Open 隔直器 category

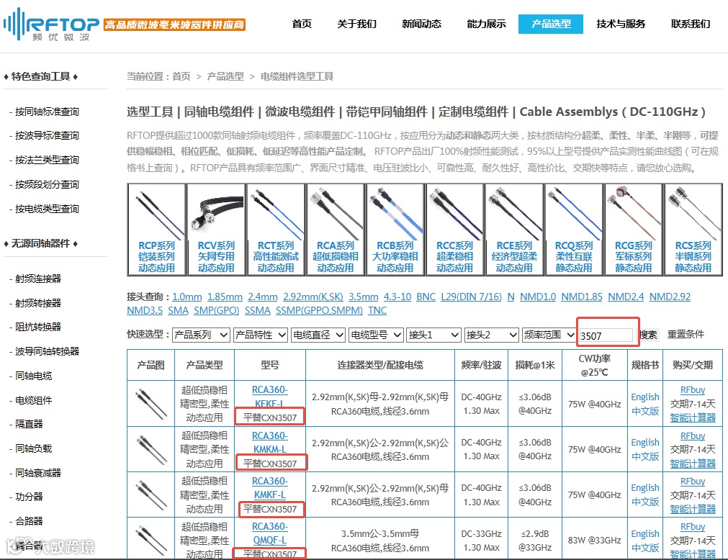click(29, 425)
